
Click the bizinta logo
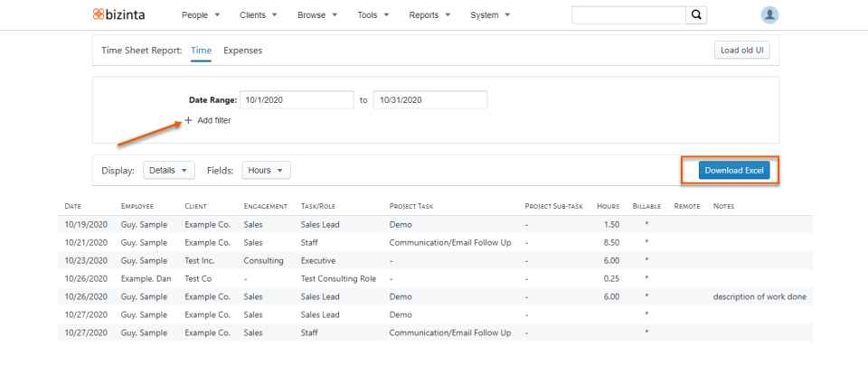click(119, 15)
